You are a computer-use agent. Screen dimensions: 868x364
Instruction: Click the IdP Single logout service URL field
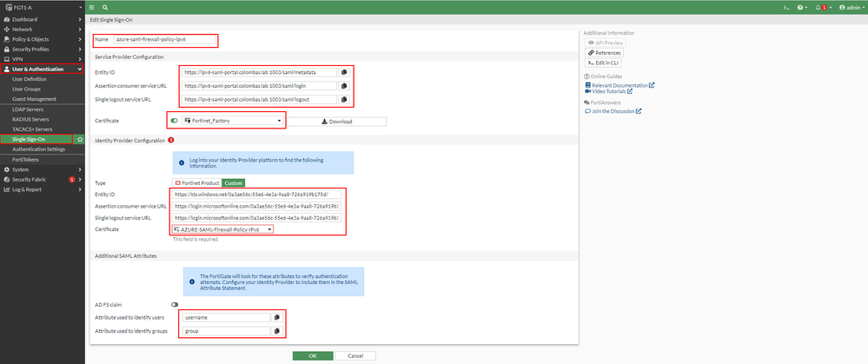(x=256, y=217)
